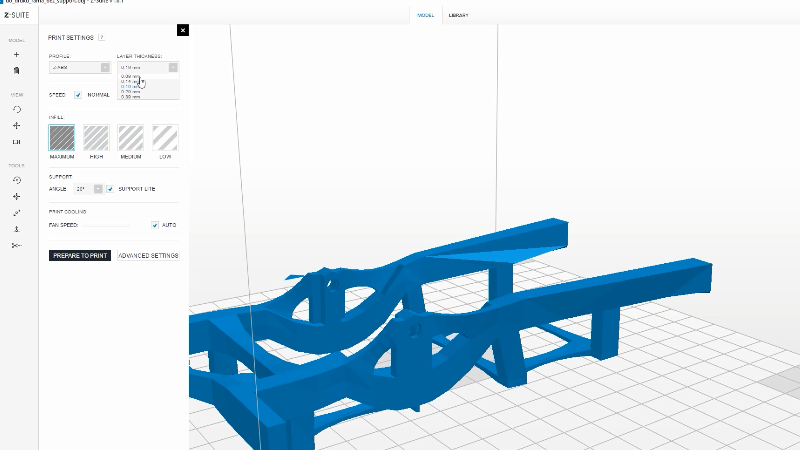Screen dimensions: 800x450
Task: Collapse the Layer Thickness dropdown arrow
Action: 173,67
